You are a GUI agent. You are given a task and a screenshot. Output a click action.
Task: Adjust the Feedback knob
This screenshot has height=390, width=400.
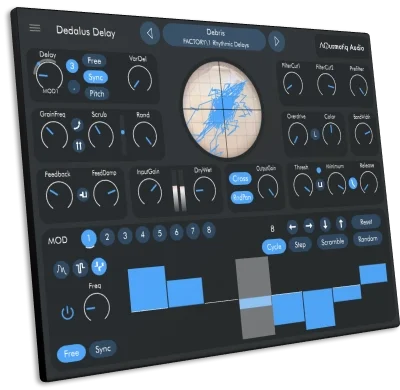pos(59,195)
